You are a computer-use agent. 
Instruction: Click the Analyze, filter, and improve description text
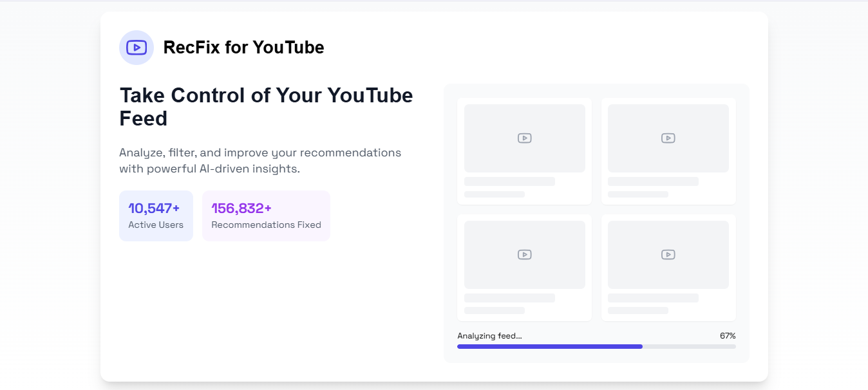260,161
